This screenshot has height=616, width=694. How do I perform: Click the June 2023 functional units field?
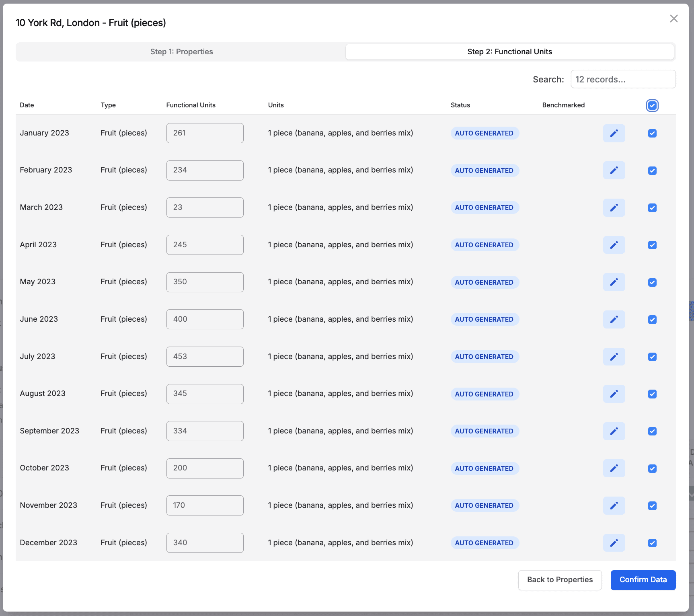coord(205,319)
